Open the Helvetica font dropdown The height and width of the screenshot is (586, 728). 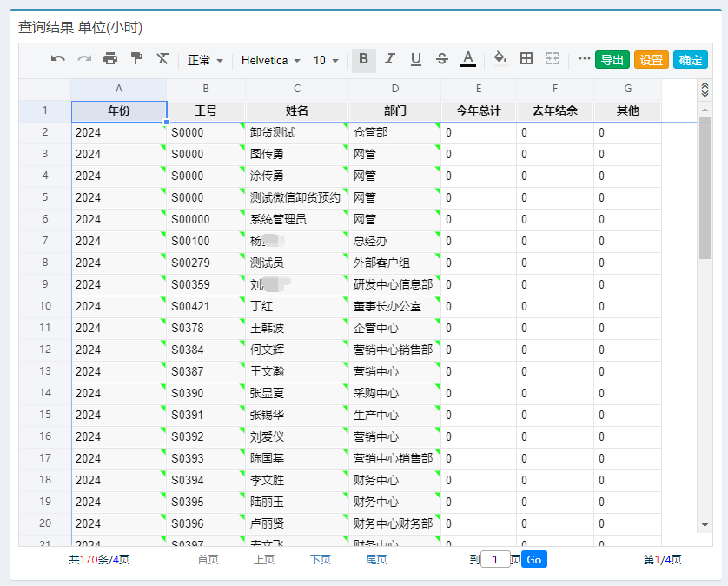[x=271, y=60]
